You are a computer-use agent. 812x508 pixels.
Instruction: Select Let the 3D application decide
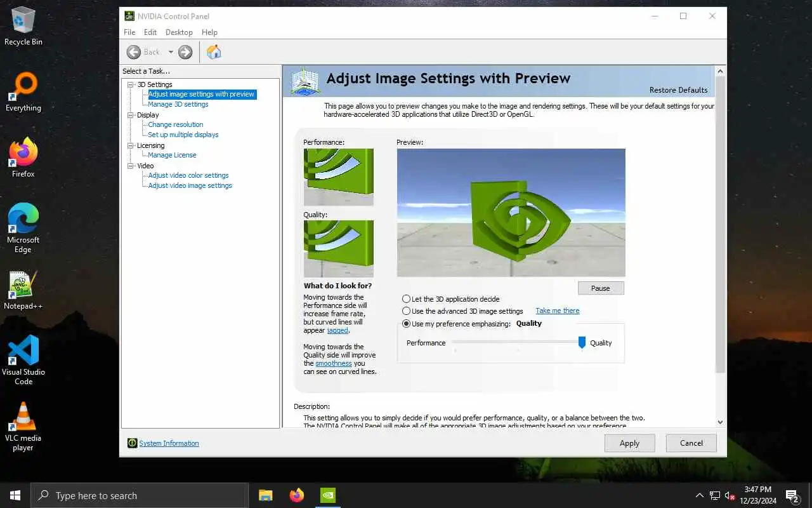click(x=407, y=299)
